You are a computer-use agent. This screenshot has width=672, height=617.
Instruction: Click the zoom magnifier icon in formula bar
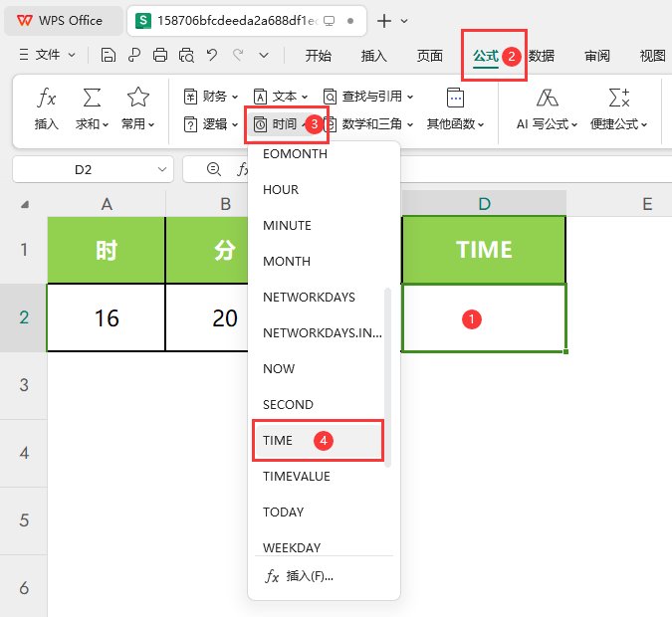coord(213,169)
